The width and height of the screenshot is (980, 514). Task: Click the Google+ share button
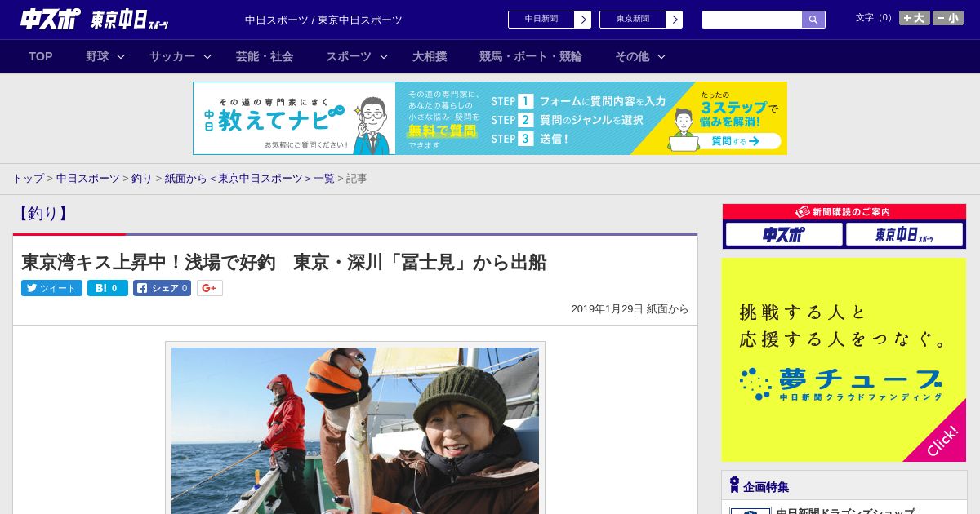click(210, 288)
